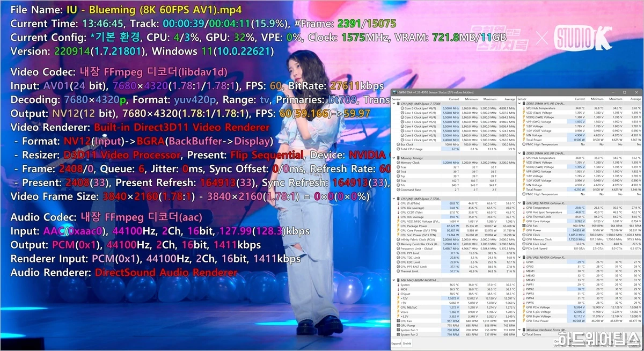
Task: Click the +12V voltage lightning icon
Action: [398, 298]
